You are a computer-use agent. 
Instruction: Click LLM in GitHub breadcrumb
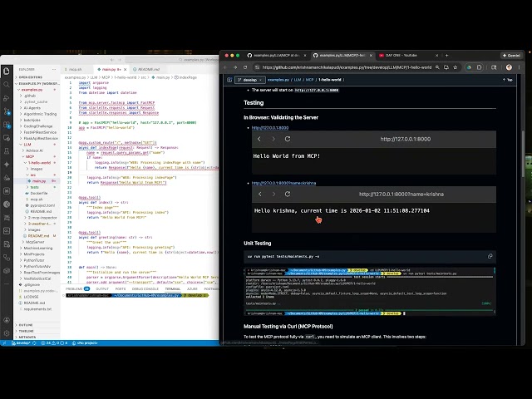click(x=298, y=80)
